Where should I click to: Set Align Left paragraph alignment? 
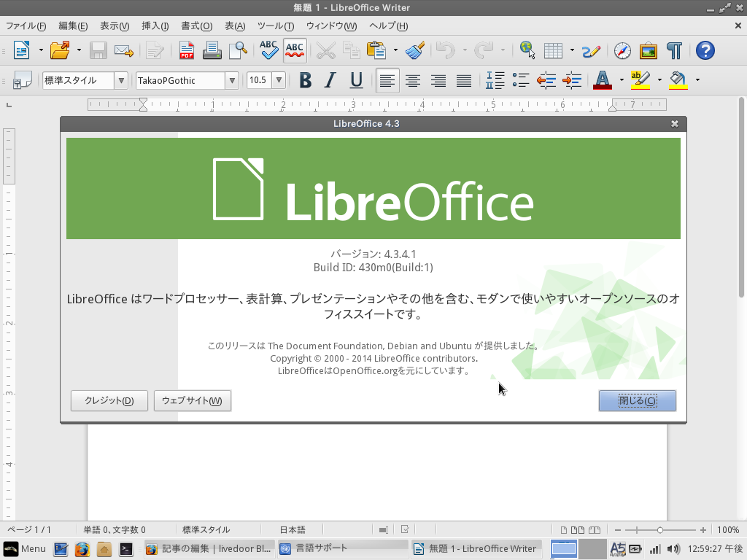tap(387, 80)
